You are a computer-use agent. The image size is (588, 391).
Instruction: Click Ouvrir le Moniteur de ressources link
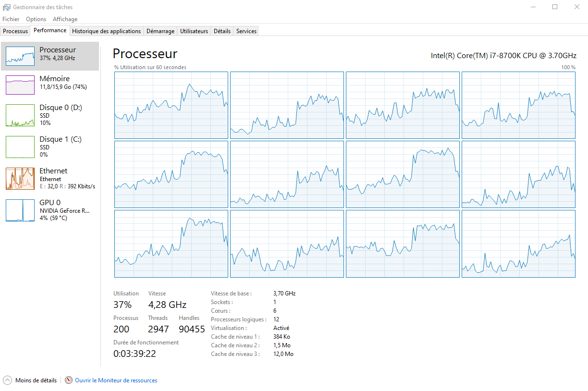[116, 380]
